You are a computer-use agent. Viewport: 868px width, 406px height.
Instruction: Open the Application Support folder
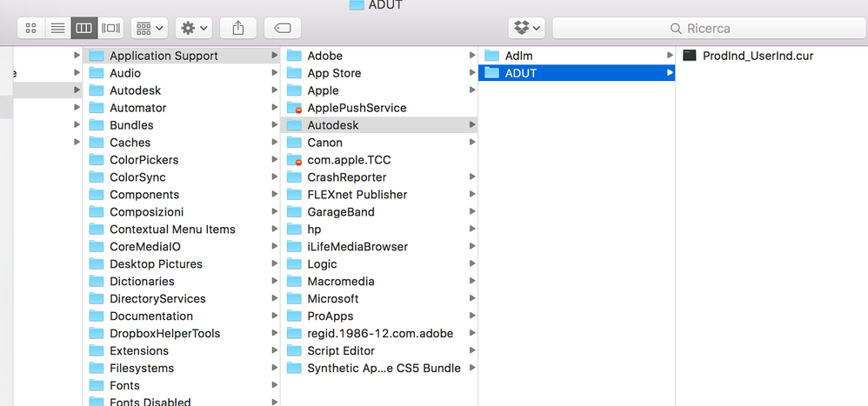164,56
